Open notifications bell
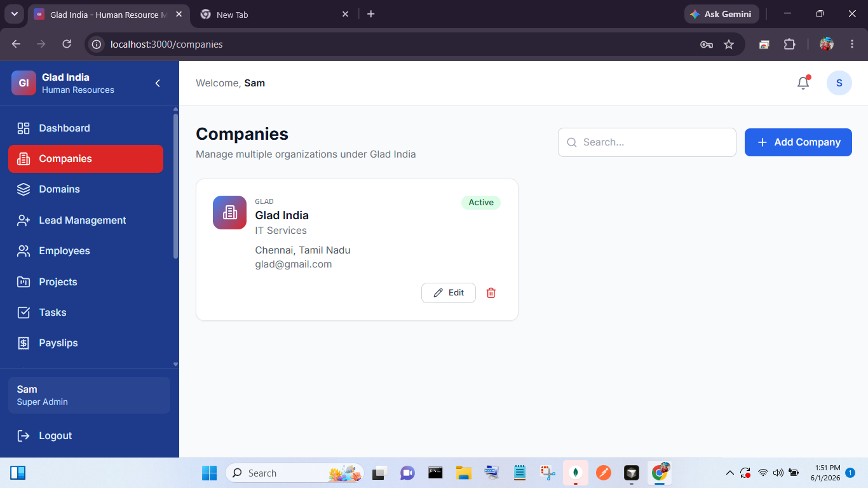The width and height of the screenshot is (868, 488). pyautogui.click(x=803, y=83)
